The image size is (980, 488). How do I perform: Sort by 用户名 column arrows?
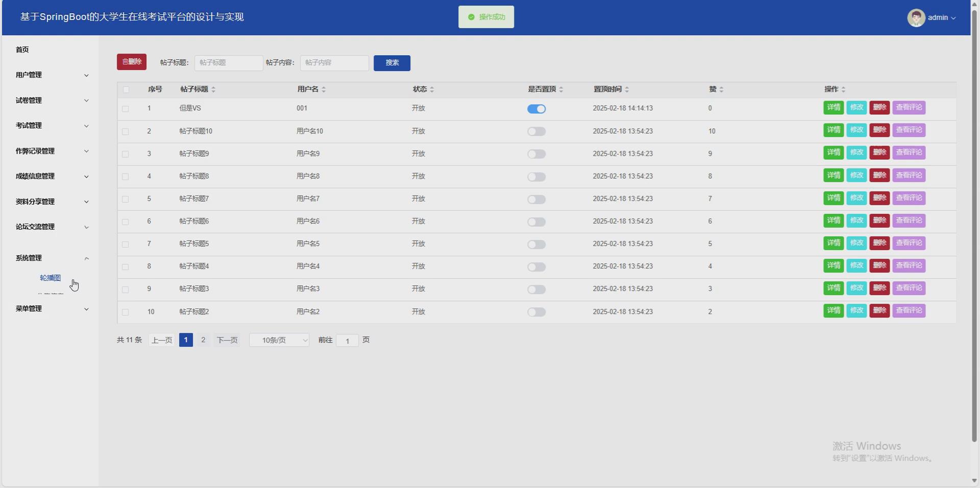(x=324, y=89)
